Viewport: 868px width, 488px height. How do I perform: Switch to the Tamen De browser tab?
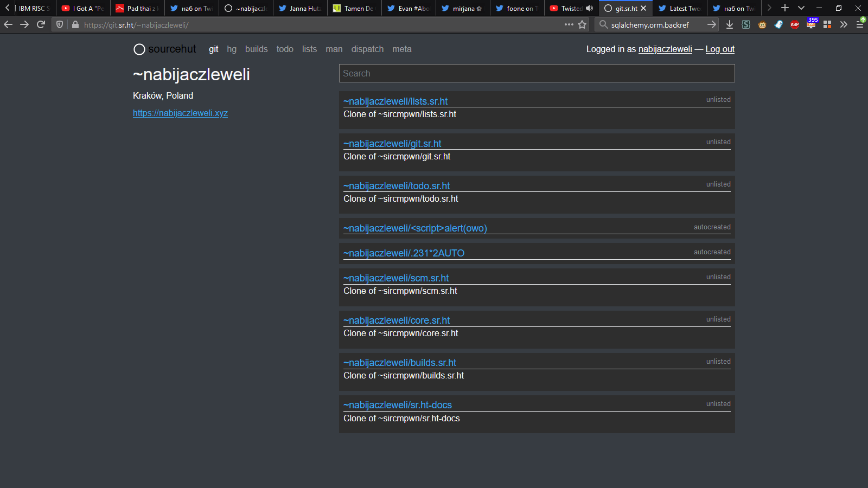tap(354, 8)
